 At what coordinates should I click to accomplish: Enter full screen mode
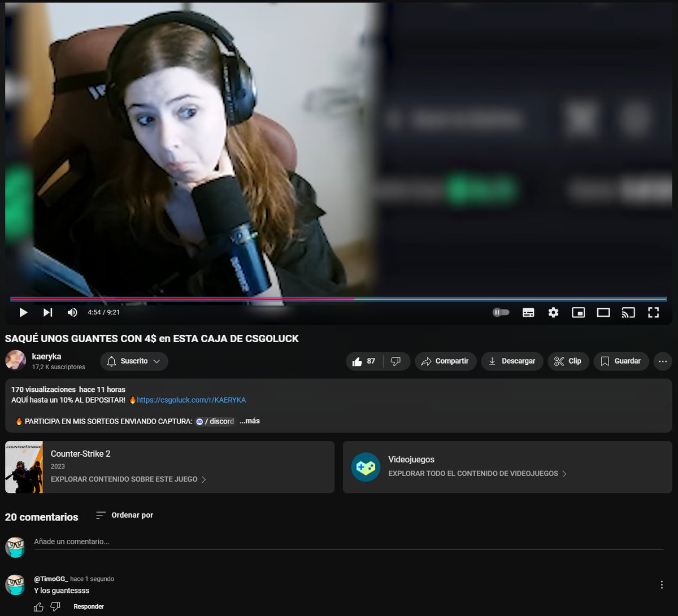(654, 312)
